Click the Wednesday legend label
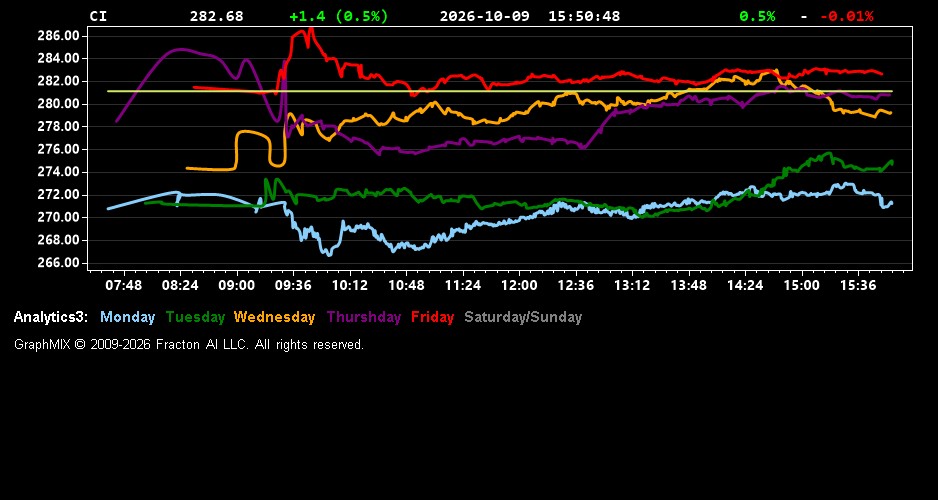Viewport: 938px width, 500px height. point(275,317)
